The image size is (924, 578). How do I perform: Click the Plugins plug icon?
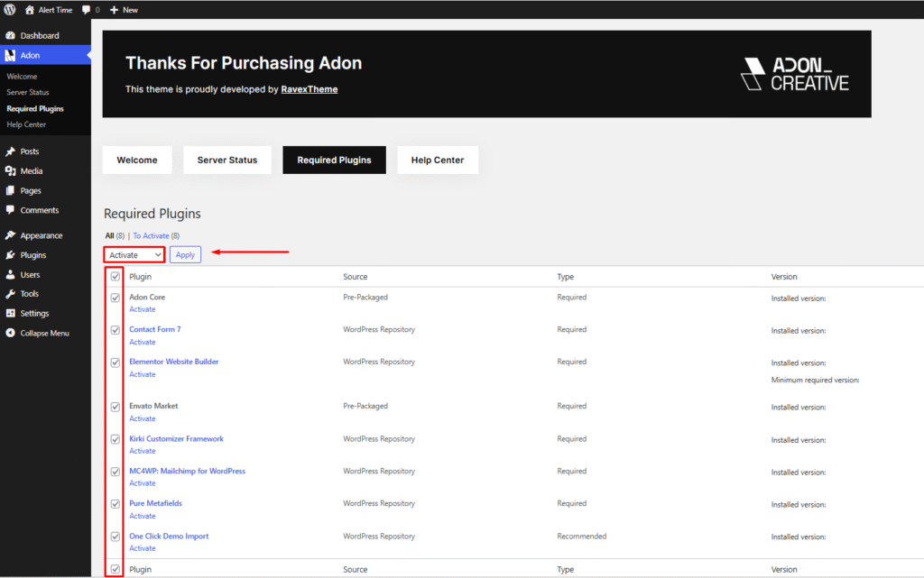click(x=10, y=255)
